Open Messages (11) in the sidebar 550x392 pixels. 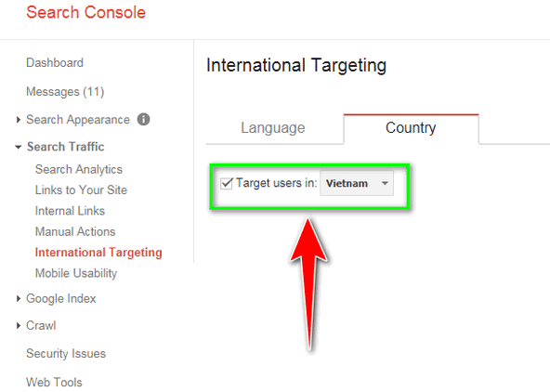pos(65,92)
